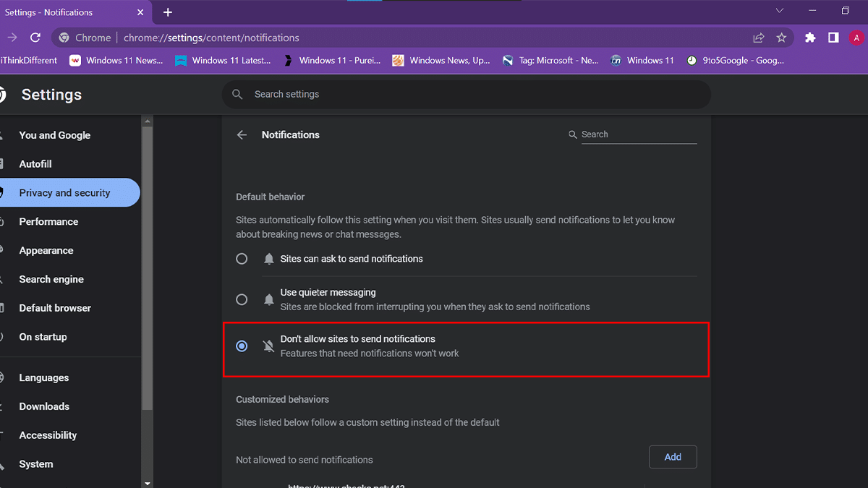Select Sites can ask to send notifications
Image resolution: width=868 pixels, height=488 pixels.
click(242, 259)
